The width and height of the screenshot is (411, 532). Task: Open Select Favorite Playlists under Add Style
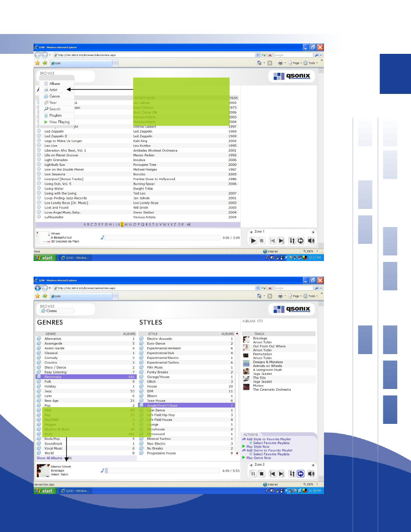271,443
